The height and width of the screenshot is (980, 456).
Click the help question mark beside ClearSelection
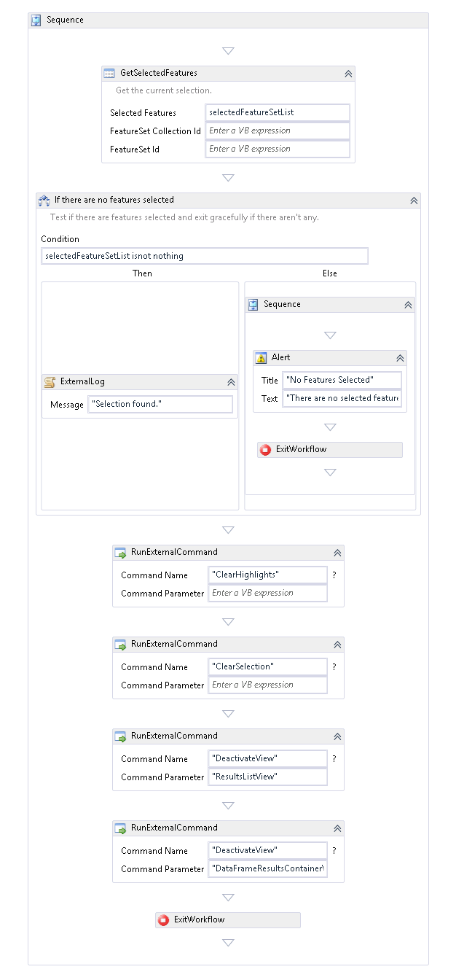tap(334, 667)
